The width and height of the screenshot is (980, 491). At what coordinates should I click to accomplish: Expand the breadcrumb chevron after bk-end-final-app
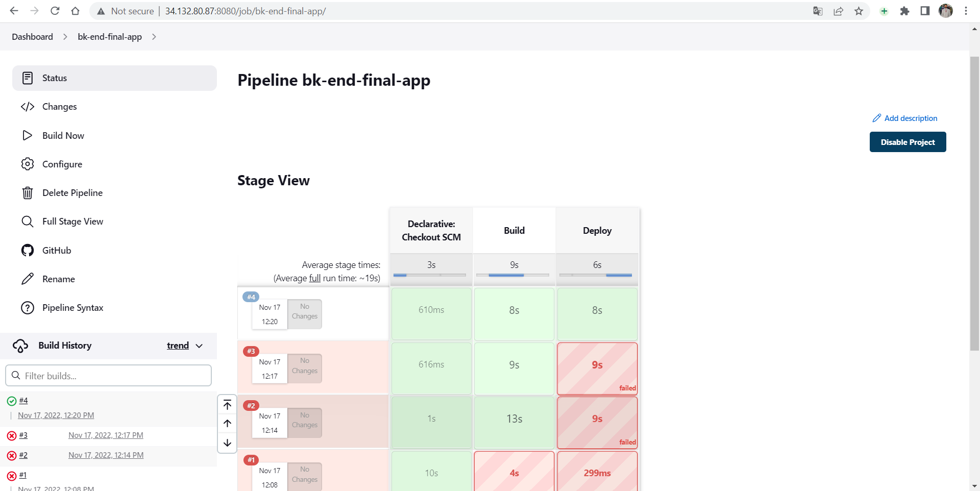pyautogui.click(x=154, y=37)
